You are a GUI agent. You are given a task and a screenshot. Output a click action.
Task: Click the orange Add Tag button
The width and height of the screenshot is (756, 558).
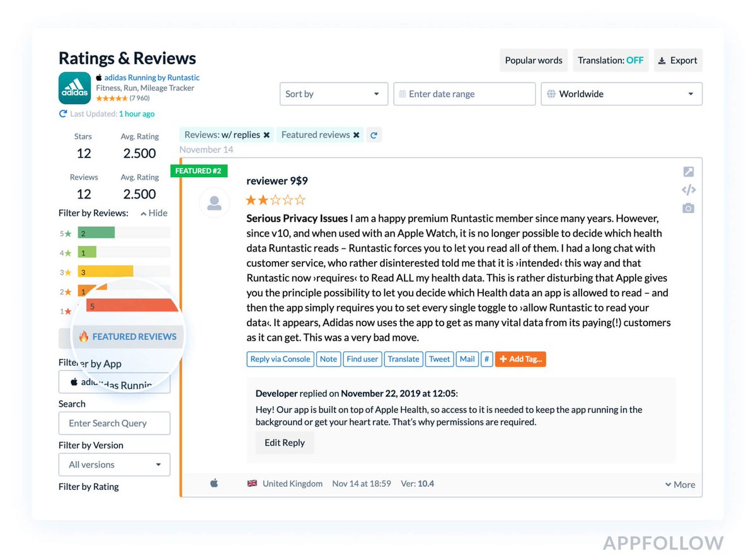pyautogui.click(x=520, y=359)
